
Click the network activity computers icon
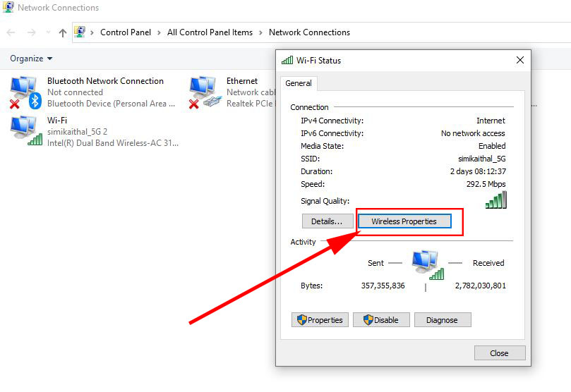pyautogui.click(x=426, y=264)
